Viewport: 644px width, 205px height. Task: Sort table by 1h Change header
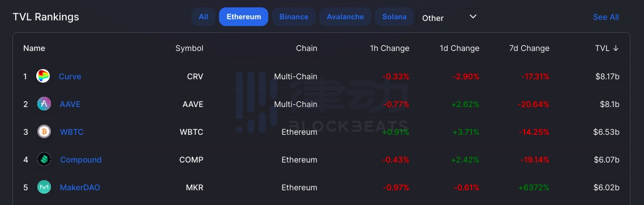click(x=389, y=49)
